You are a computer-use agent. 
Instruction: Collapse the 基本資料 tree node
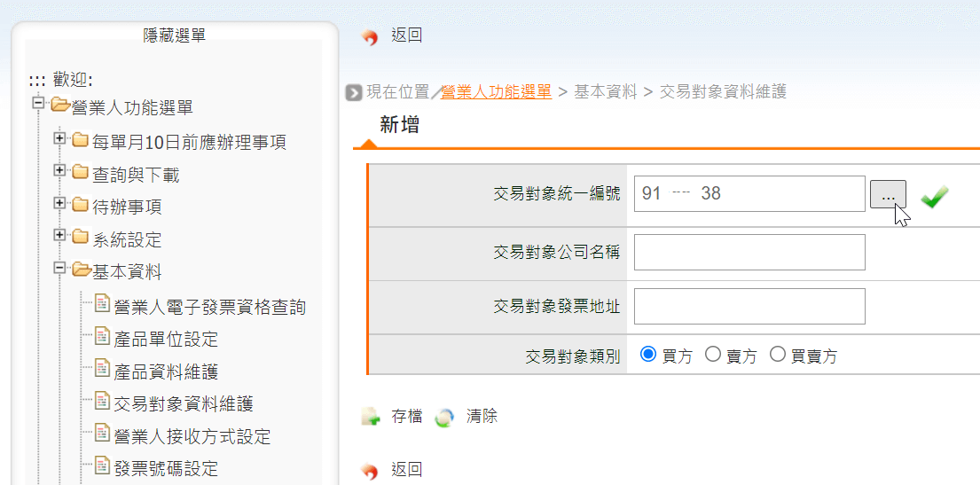pos(59,268)
